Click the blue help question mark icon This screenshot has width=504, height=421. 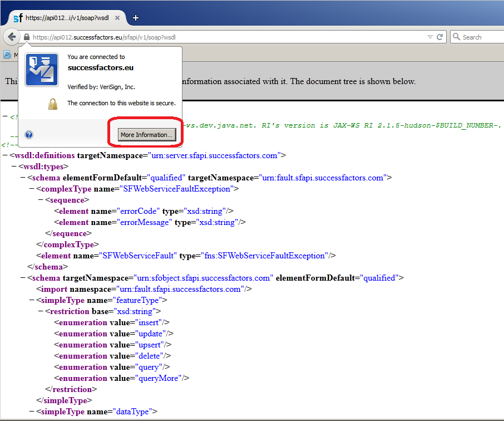29,135
